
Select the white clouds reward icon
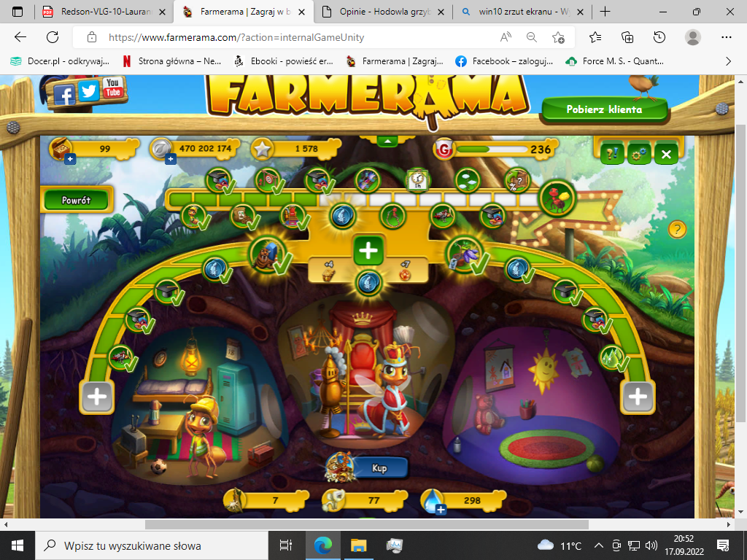click(x=468, y=180)
